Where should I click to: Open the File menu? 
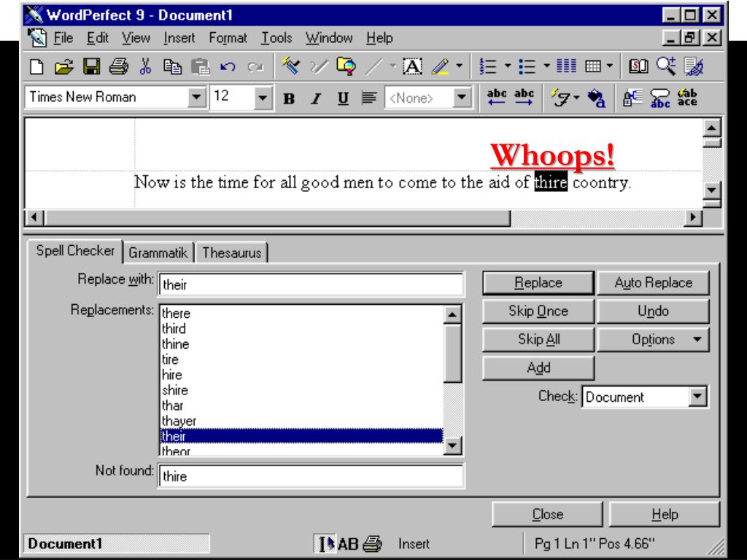[63, 38]
